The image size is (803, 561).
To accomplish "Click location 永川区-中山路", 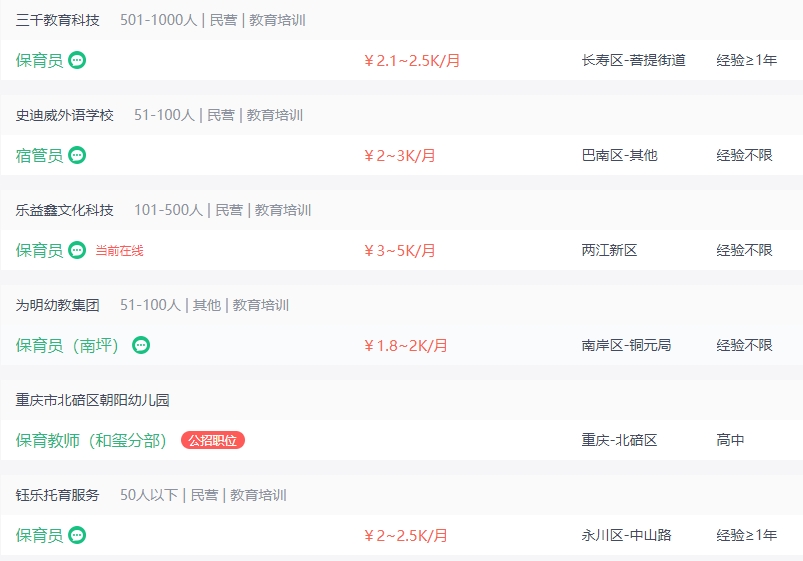I will coord(626,535).
